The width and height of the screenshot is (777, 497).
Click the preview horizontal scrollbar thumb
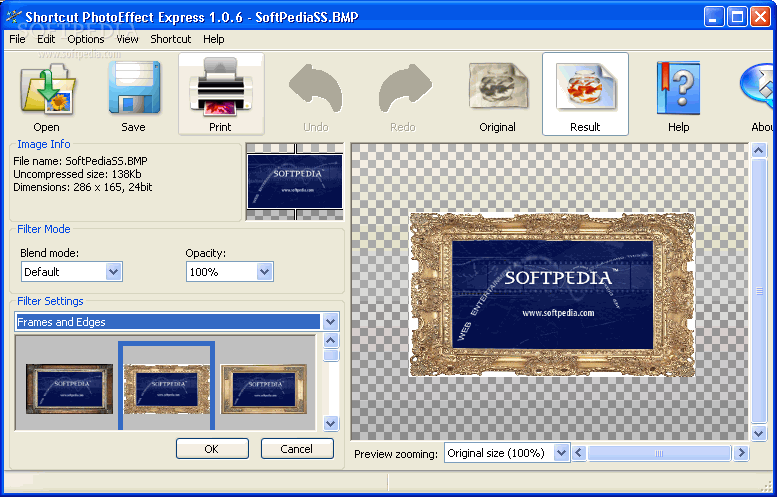pos(660,452)
